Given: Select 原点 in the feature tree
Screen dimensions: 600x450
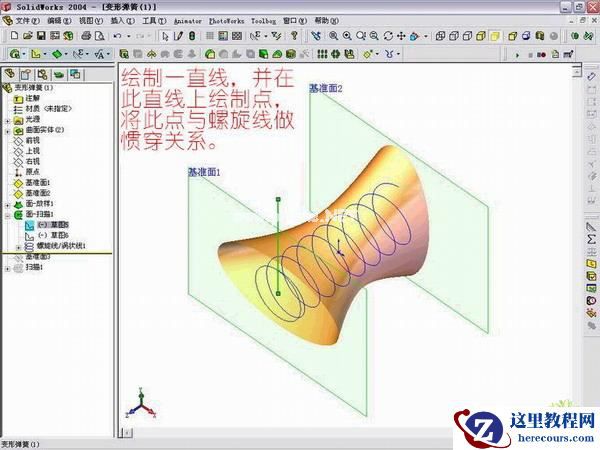Looking at the screenshot, I should pos(33,172).
